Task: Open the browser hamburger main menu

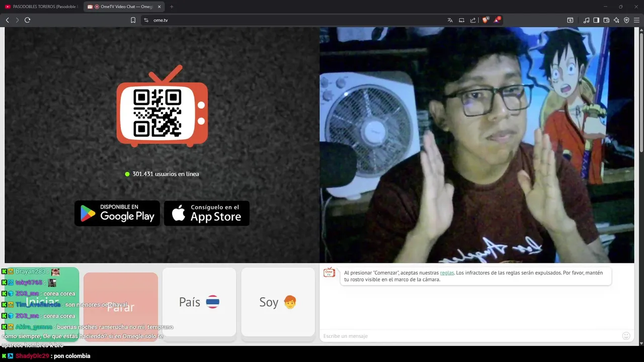Action: (636, 20)
